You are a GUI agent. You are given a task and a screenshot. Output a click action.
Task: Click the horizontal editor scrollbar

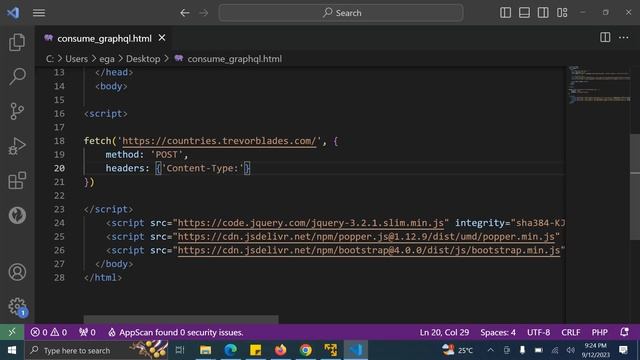point(181,319)
